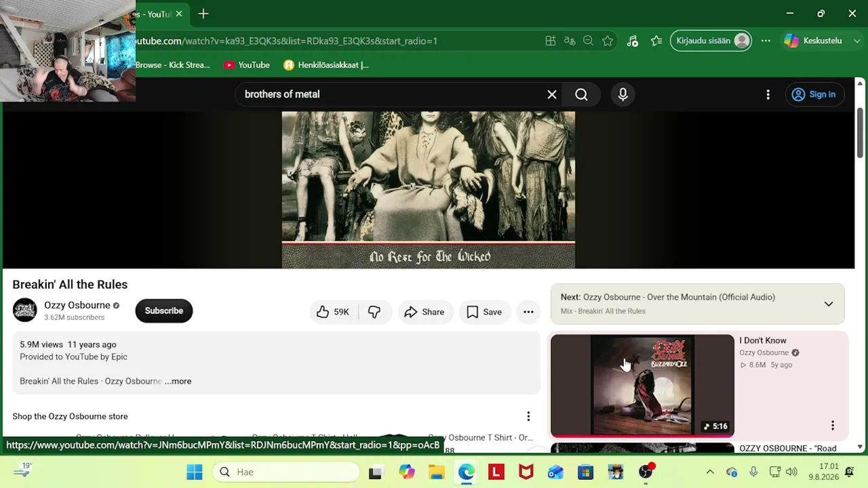Expand the Mix playlist panel chevron
868x488 pixels.
(x=829, y=304)
